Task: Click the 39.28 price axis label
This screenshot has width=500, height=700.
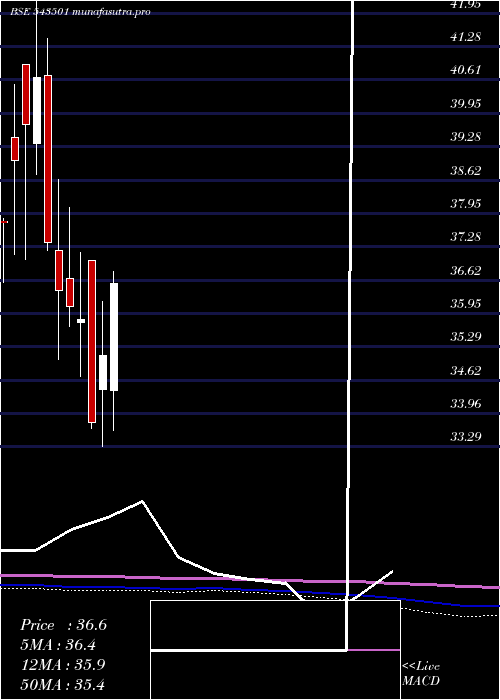Action: (466, 137)
